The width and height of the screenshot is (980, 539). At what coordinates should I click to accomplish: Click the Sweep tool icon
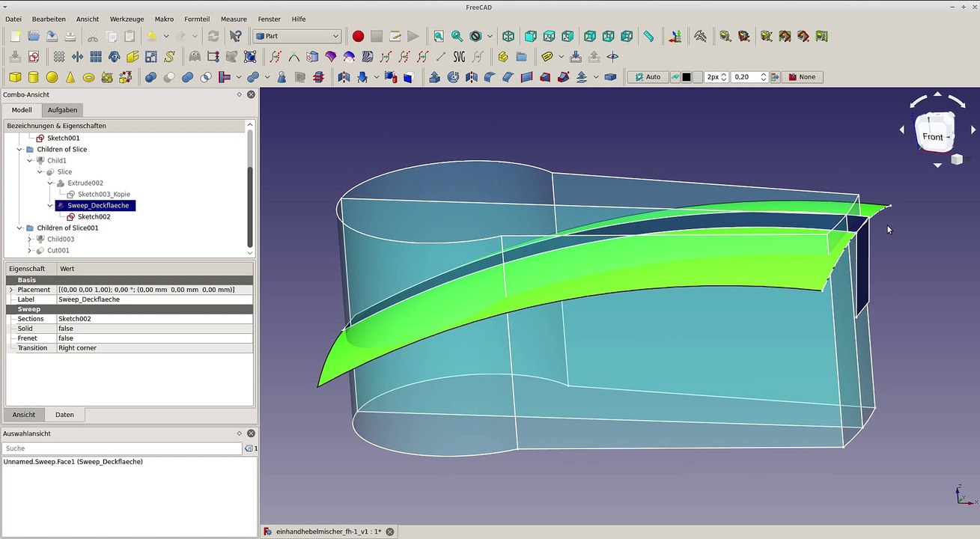click(x=563, y=77)
